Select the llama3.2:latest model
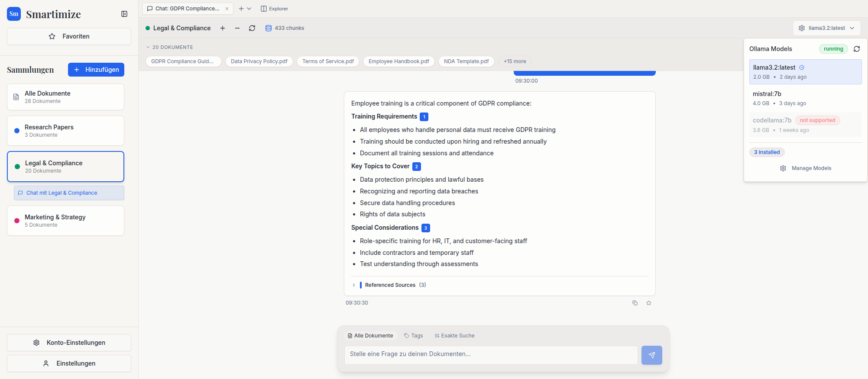 tap(806, 72)
